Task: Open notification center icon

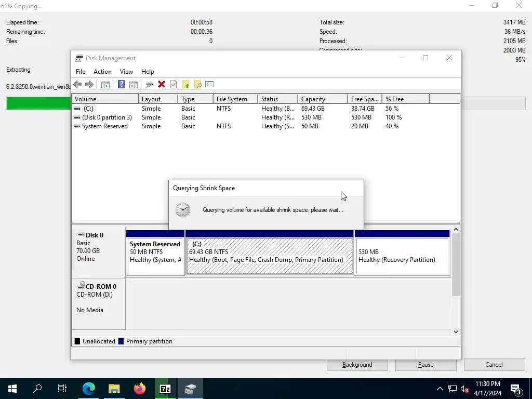Action: tap(515, 389)
